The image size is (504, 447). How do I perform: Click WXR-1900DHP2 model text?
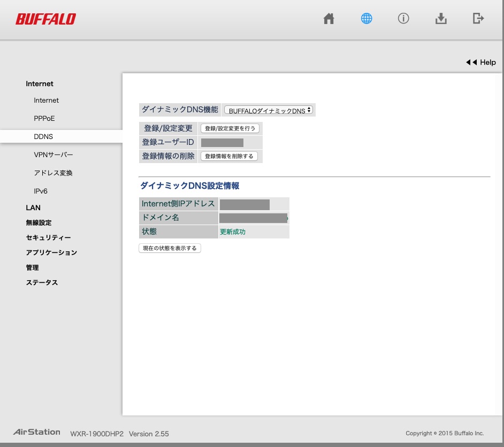pos(97,434)
